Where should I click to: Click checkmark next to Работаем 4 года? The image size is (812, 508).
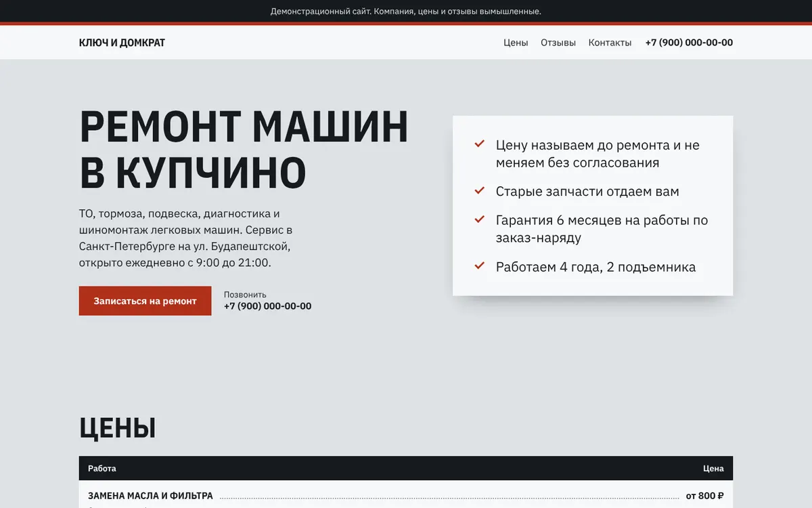tap(480, 266)
